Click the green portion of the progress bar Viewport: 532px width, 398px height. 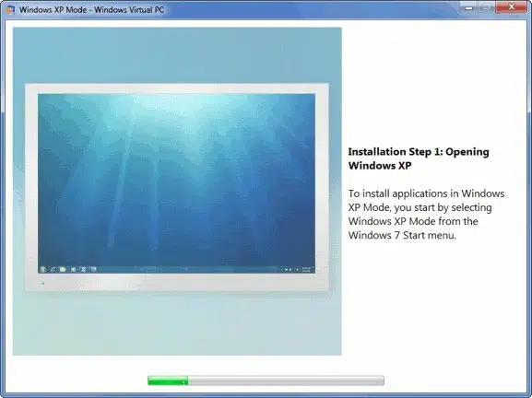168,380
